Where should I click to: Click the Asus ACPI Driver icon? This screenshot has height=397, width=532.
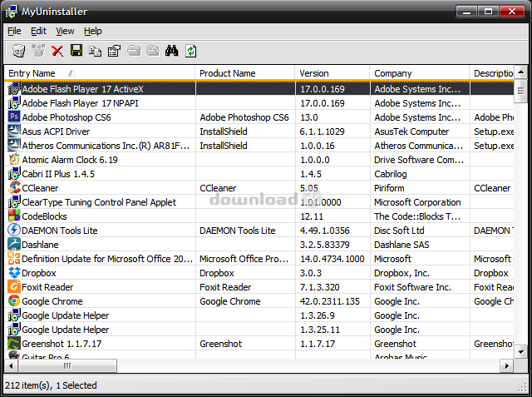click(x=14, y=132)
